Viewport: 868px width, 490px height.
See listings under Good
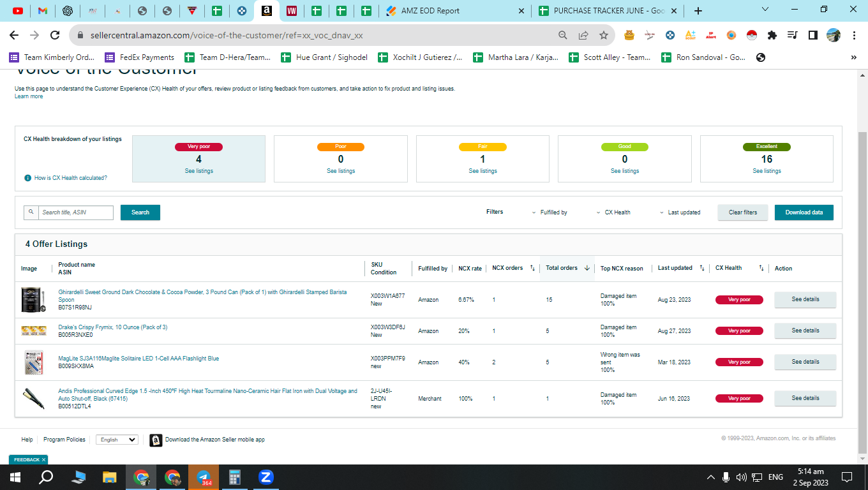625,171
